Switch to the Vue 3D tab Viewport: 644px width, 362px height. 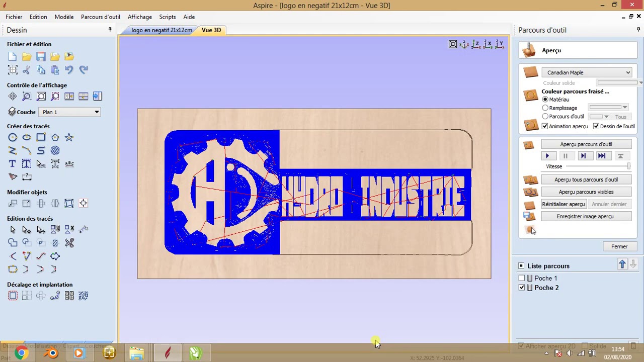211,30
